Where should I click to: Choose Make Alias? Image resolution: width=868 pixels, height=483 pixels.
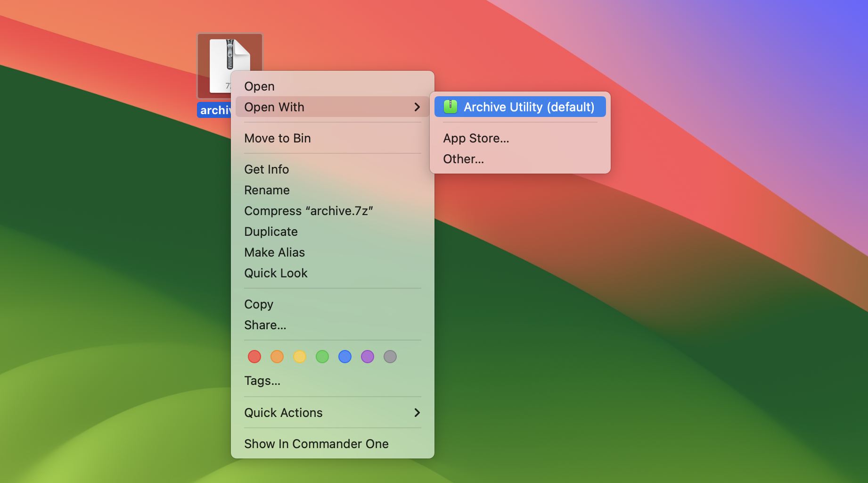click(x=332, y=252)
